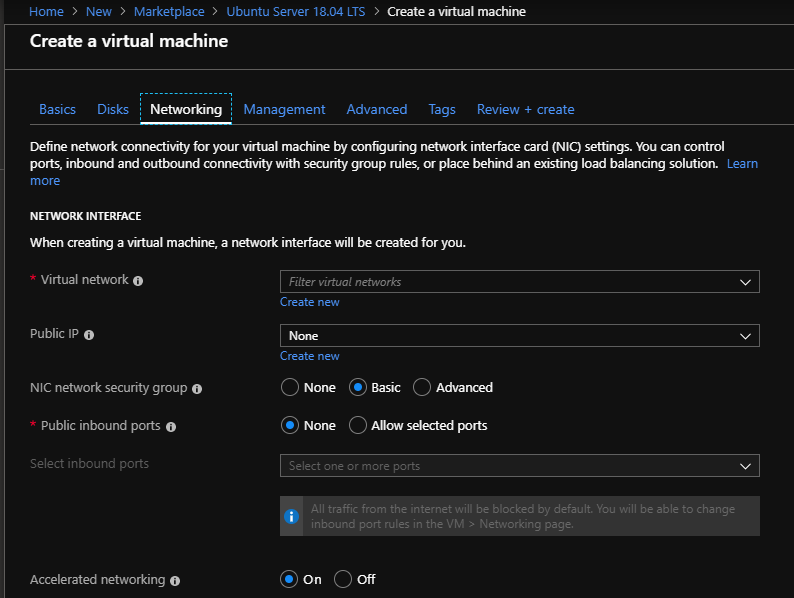Viewport: 794px width, 598px height.
Task: Choose Allow selected ports radio button
Action: [x=358, y=425]
